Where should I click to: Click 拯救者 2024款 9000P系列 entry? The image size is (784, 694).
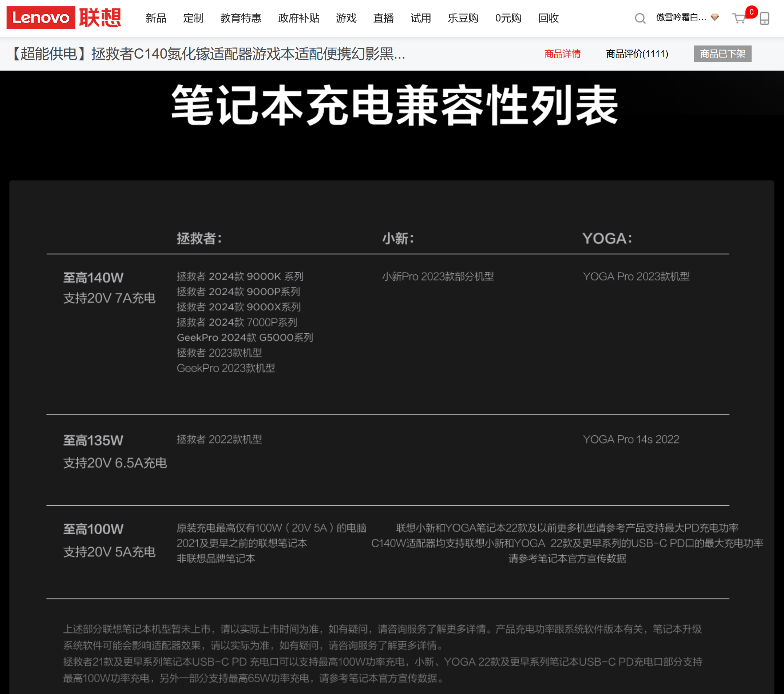238,292
